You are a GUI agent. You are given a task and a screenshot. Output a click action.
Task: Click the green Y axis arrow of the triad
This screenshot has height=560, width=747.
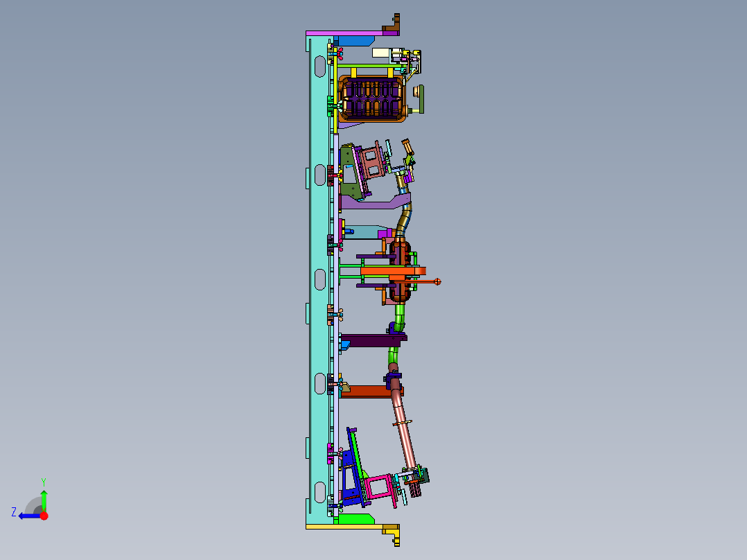pyautogui.click(x=44, y=500)
